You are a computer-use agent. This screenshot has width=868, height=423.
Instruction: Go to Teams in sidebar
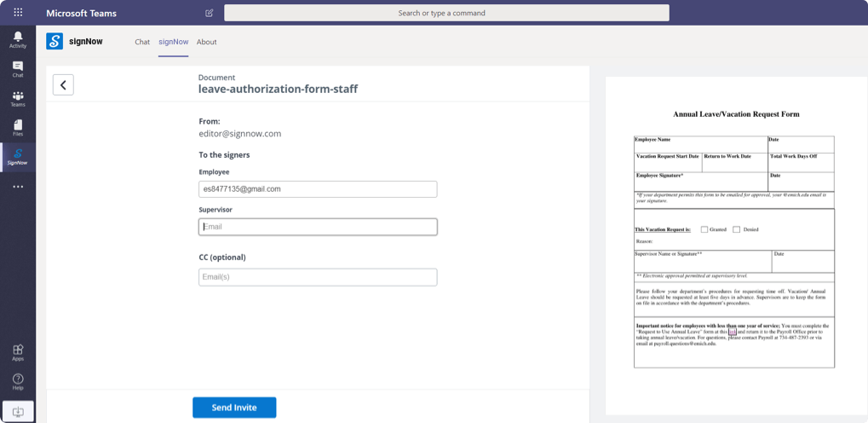[x=18, y=99]
